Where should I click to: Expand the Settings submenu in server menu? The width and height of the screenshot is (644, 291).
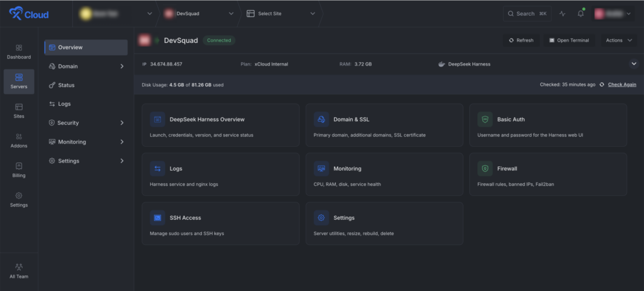(x=122, y=161)
